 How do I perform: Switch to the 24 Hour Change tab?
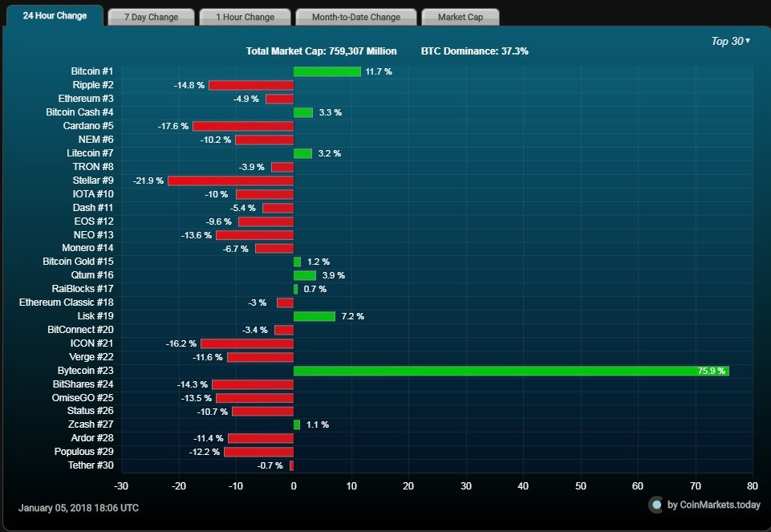click(55, 16)
